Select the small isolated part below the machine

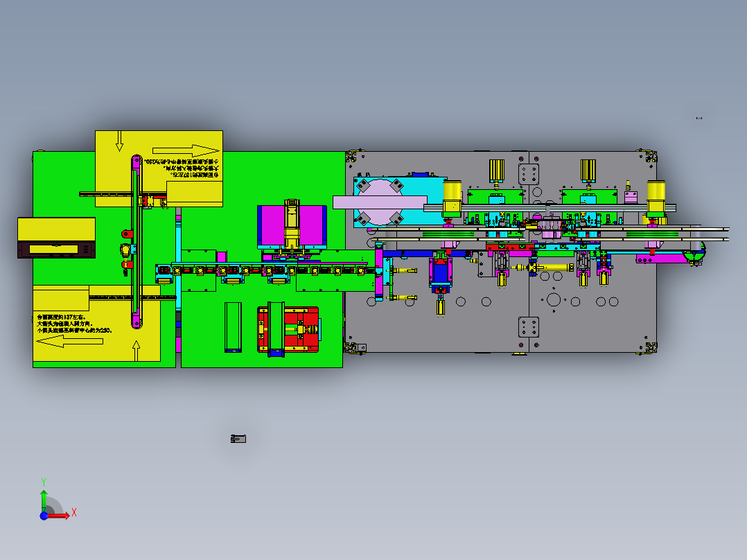(x=238, y=439)
